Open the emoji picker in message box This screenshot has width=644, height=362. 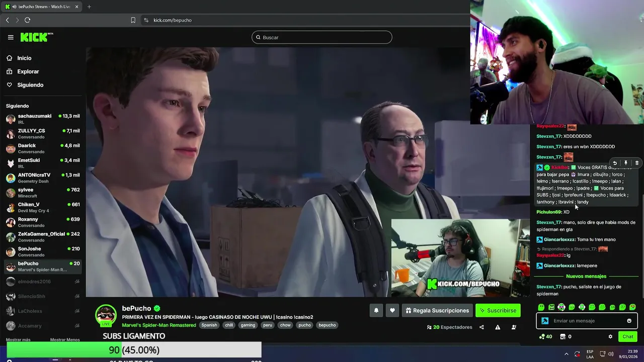tap(629, 321)
